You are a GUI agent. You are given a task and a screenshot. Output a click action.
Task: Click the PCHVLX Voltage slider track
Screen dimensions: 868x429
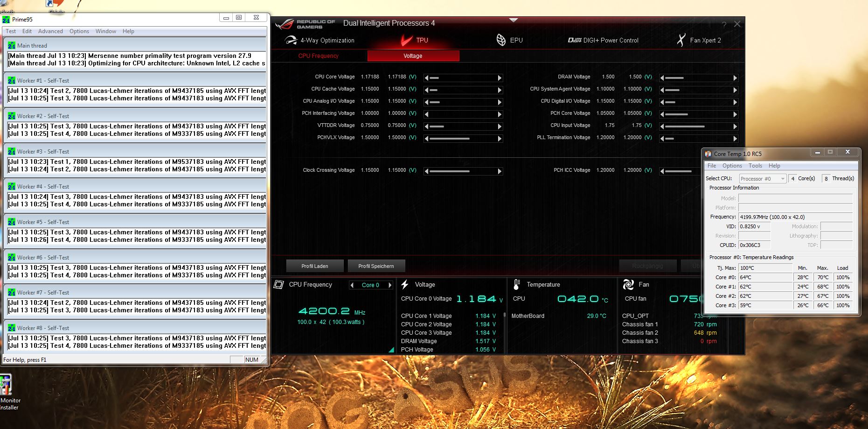click(x=463, y=139)
